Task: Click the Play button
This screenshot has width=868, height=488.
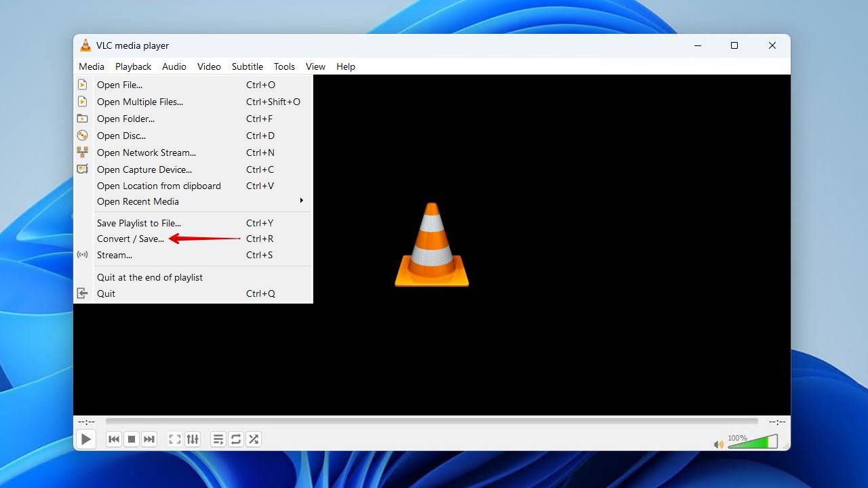Action: (86, 439)
